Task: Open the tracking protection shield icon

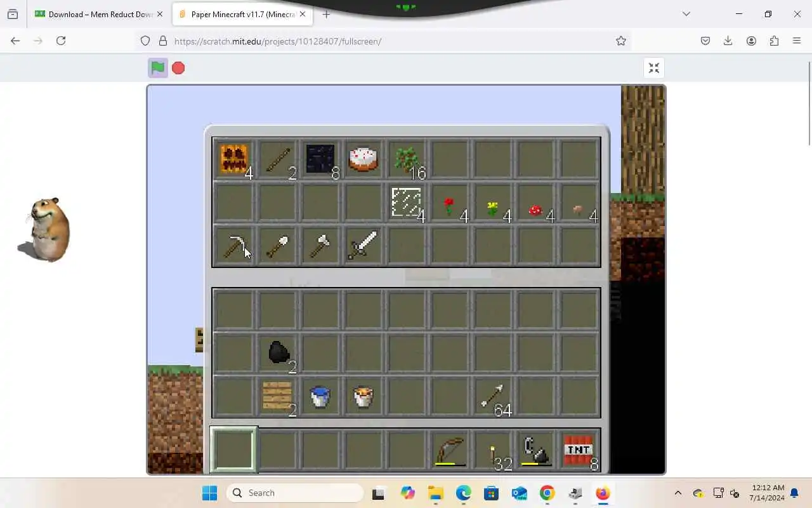Action: (x=145, y=41)
